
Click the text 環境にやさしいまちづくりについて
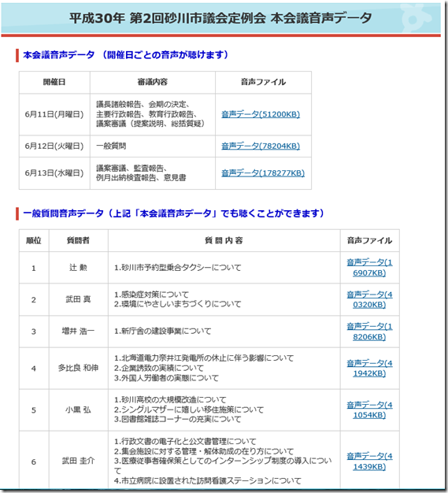point(181,304)
